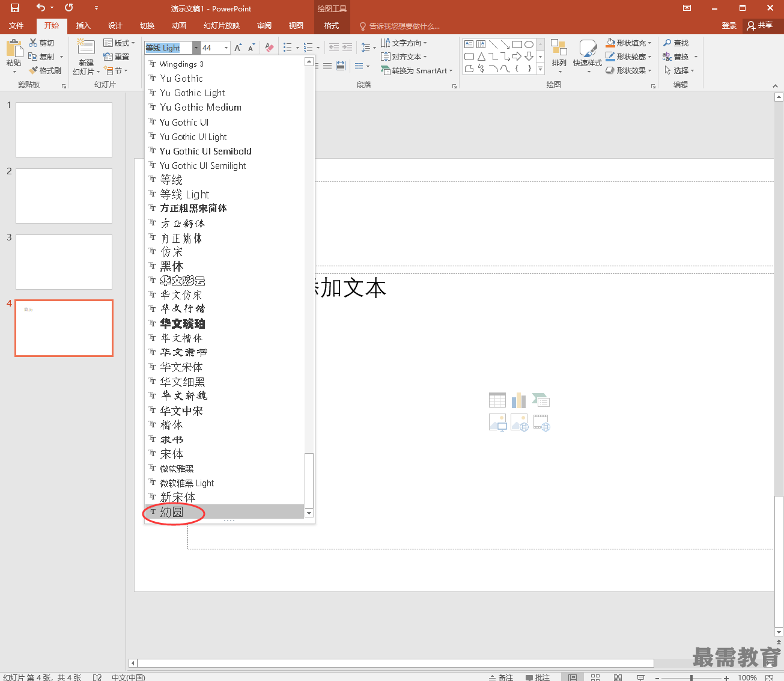Click the bullet list icon
The image size is (784, 681).
(288, 47)
